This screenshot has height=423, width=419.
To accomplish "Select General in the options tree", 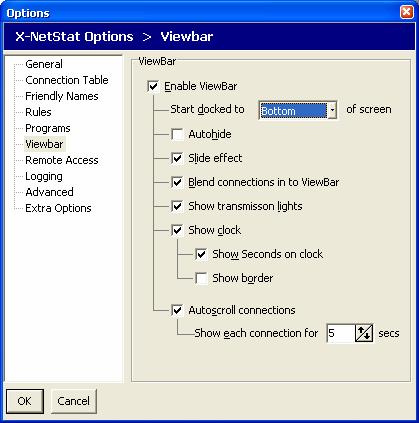I will 44,64.
